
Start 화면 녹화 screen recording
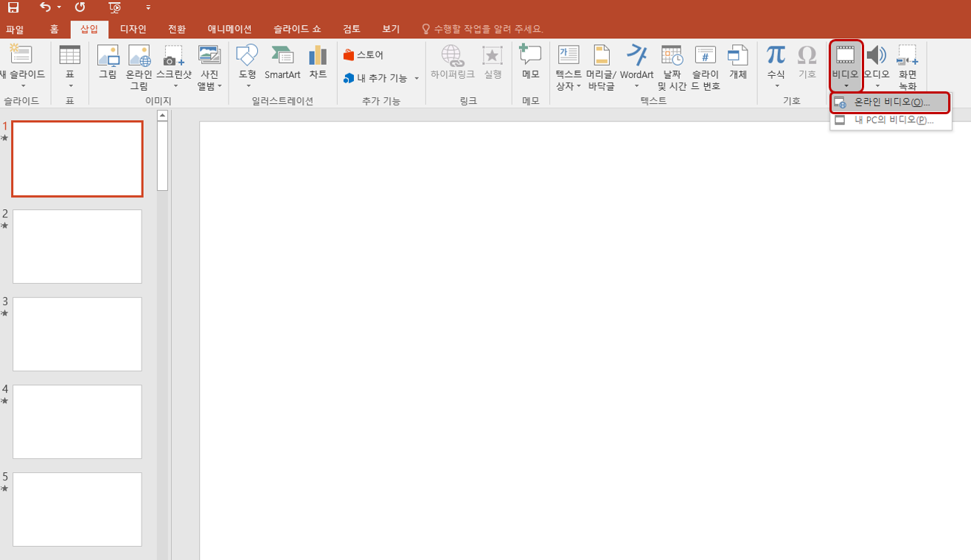click(x=908, y=67)
